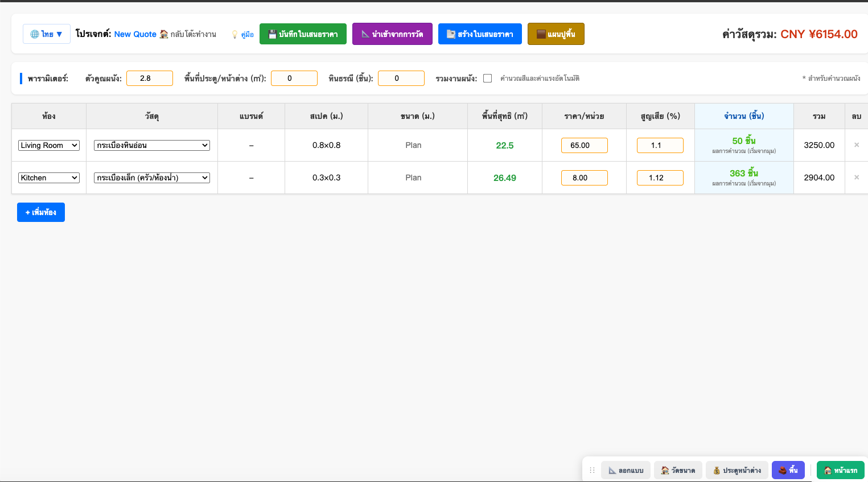Go to หน้าแรก home button
The height and width of the screenshot is (482, 868).
(841, 471)
